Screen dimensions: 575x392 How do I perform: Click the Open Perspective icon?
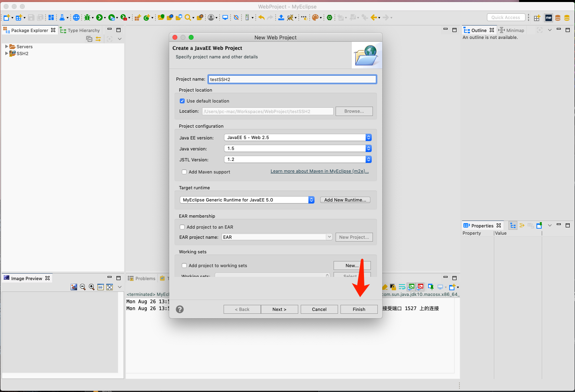(x=537, y=18)
